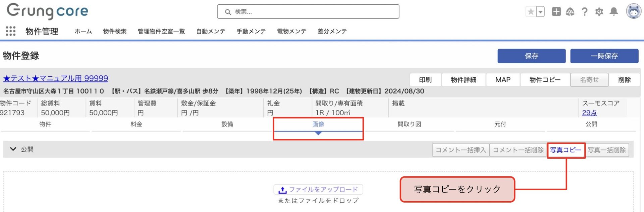
Task: Open the favorites list dropdown arrow
Action: (x=540, y=12)
